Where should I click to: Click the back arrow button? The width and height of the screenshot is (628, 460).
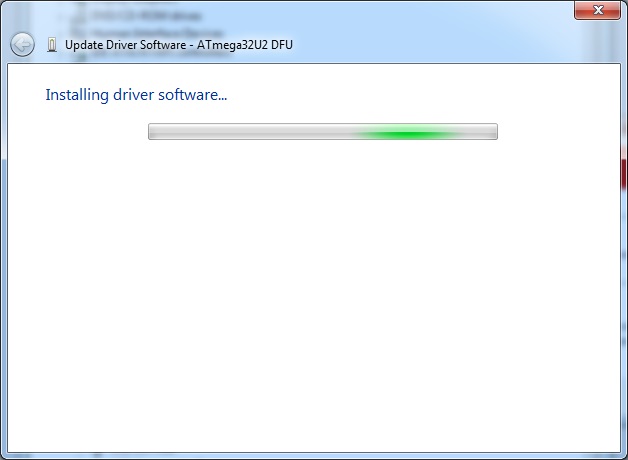point(22,45)
